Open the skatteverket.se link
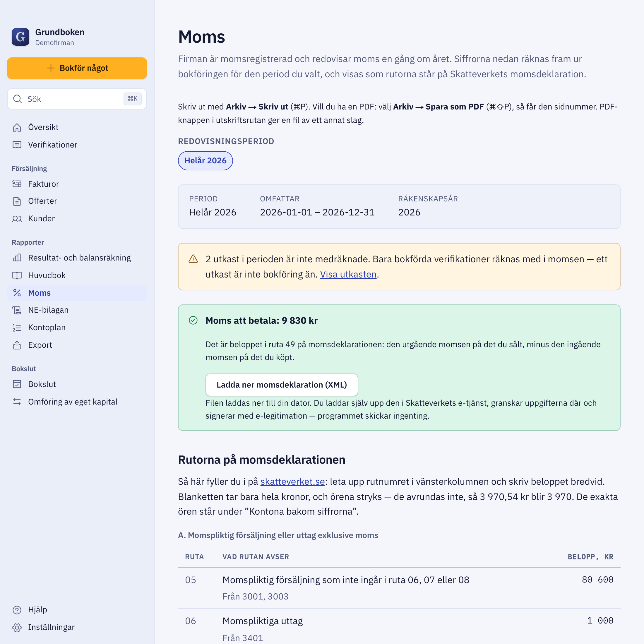This screenshot has width=644, height=644. click(x=293, y=482)
